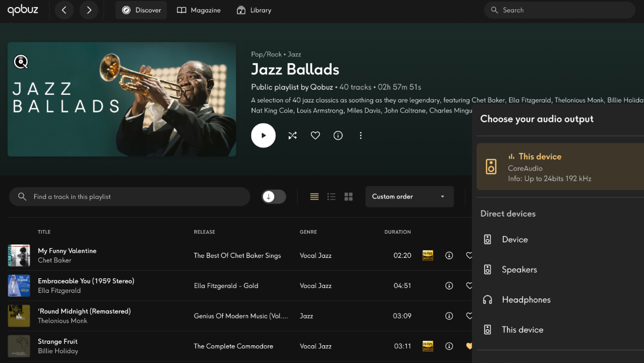Open the playlist three-dot more menu
The height and width of the screenshot is (363, 644).
(x=361, y=136)
